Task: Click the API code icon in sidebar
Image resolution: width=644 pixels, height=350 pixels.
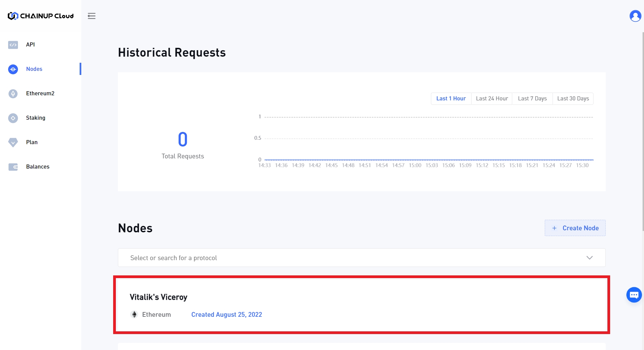Action: coord(13,45)
